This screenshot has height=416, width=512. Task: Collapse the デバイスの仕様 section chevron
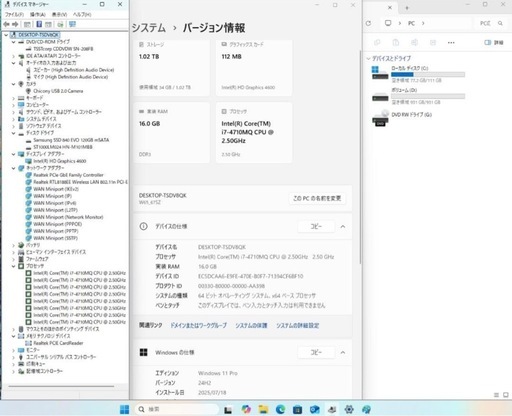(343, 227)
